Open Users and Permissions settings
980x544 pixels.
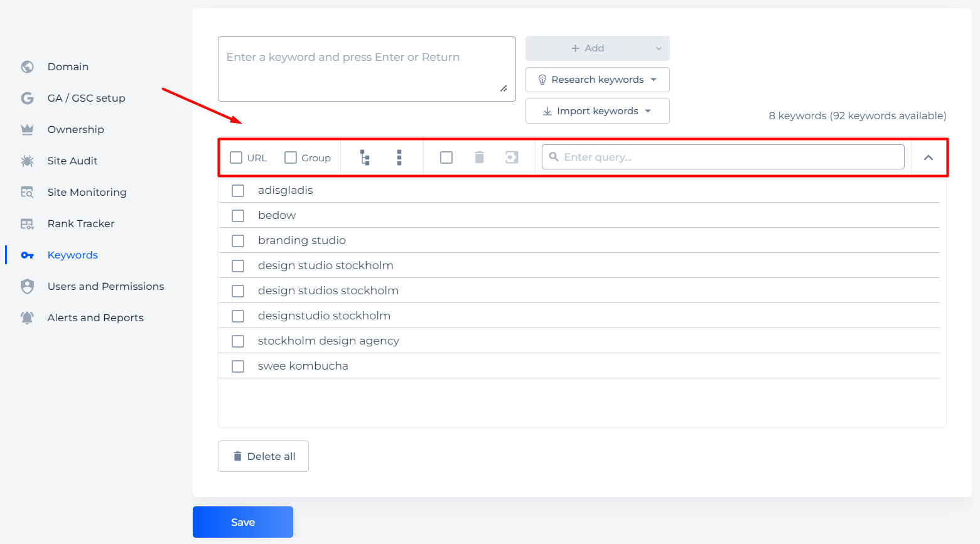pyautogui.click(x=106, y=286)
